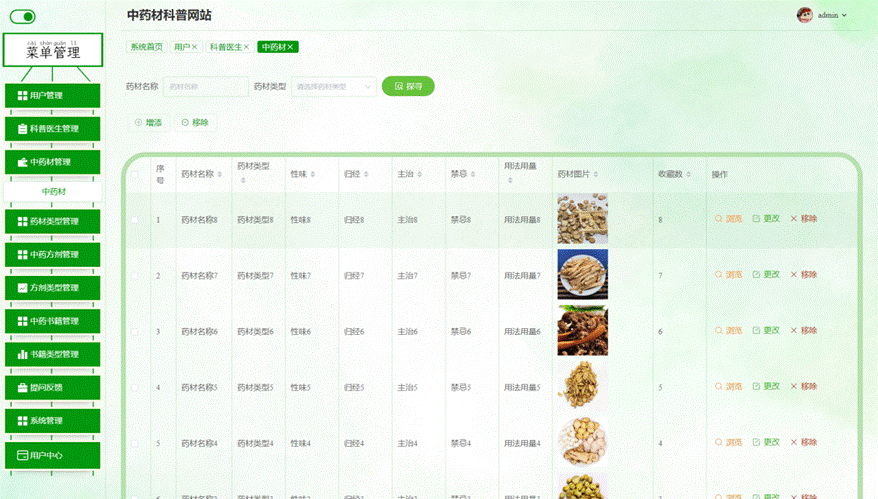Viewport: 878px width, 499px height.
Task: Select 中药材 submenu item
Action: (x=53, y=192)
